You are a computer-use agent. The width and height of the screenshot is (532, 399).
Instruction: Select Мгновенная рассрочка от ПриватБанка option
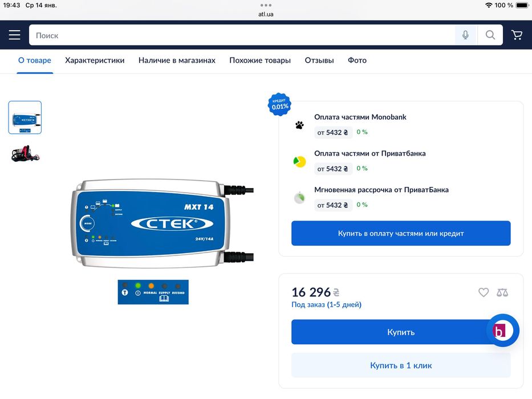381,190
